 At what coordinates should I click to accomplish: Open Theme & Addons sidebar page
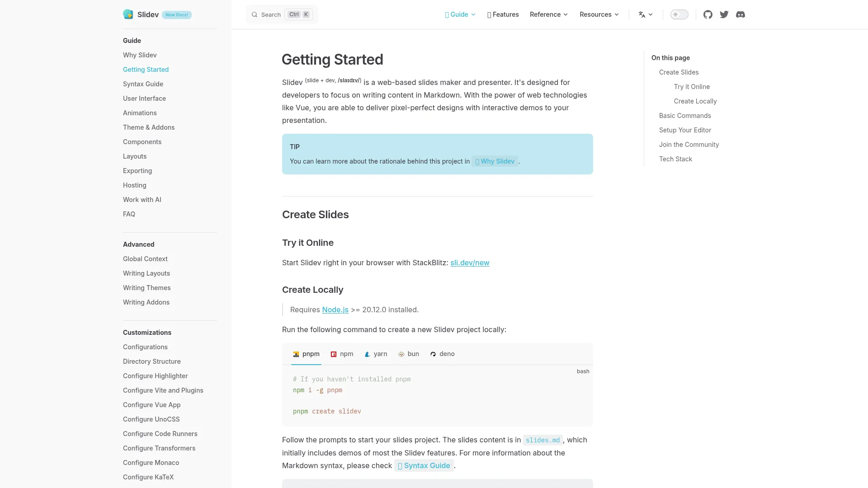[149, 127]
